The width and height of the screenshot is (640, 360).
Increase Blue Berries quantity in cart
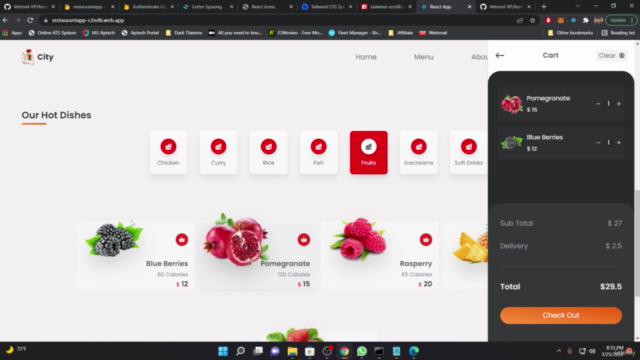[x=619, y=142]
